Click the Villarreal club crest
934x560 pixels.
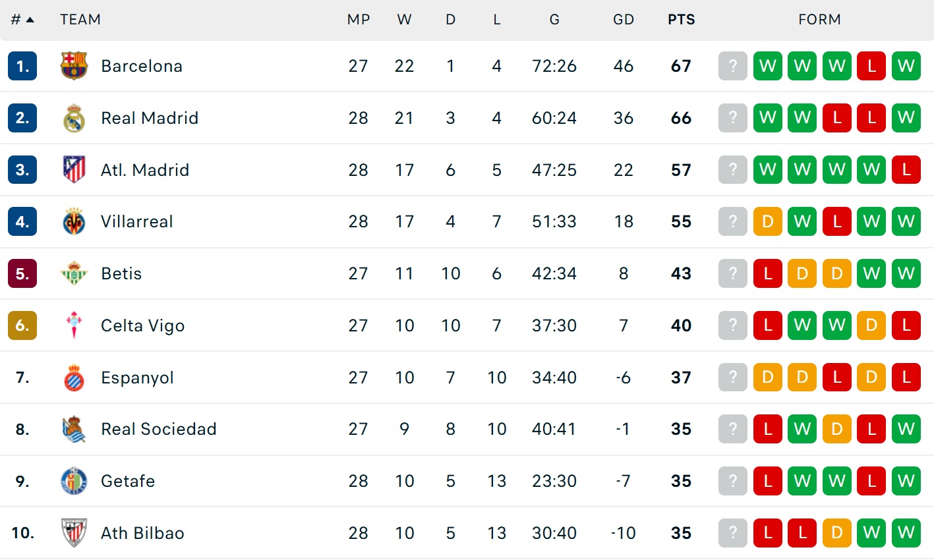74,222
